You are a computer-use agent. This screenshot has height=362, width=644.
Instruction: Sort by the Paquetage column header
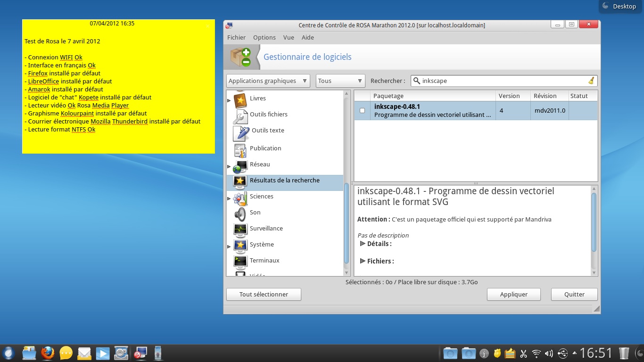point(433,96)
